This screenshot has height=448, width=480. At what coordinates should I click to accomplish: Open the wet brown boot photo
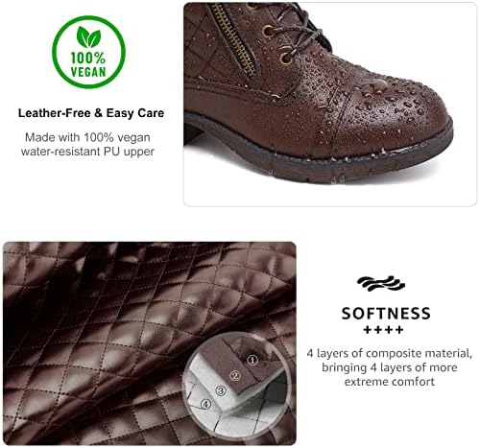point(330,105)
